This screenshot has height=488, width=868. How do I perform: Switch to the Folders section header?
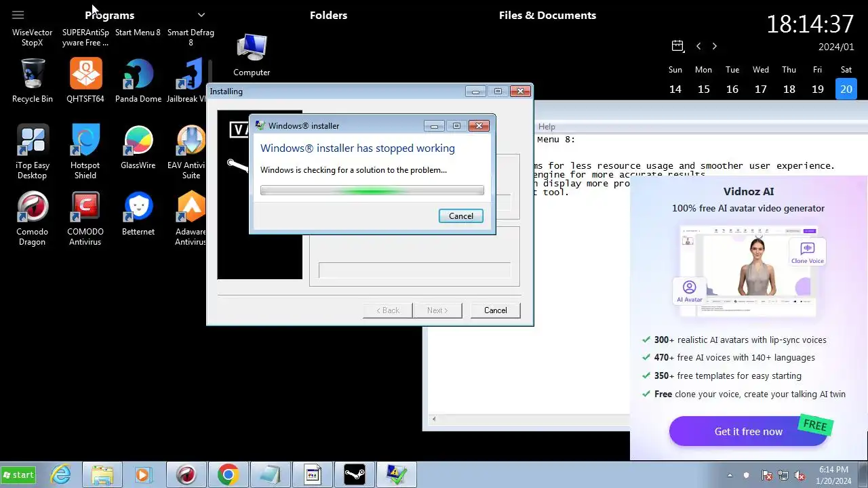[328, 15]
